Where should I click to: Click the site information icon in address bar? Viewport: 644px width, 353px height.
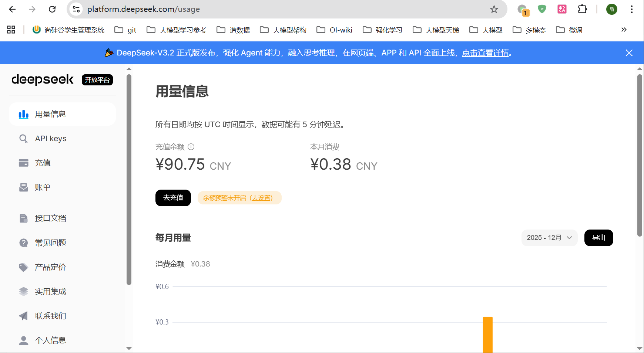76,9
